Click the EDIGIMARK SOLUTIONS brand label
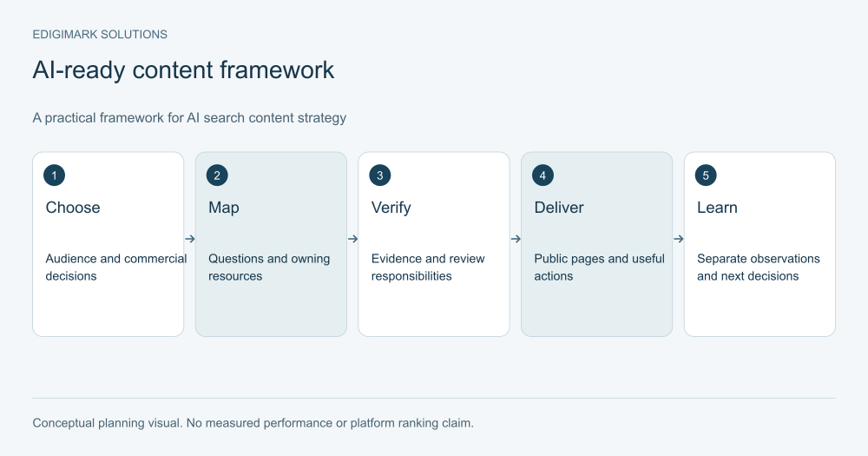 point(100,35)
